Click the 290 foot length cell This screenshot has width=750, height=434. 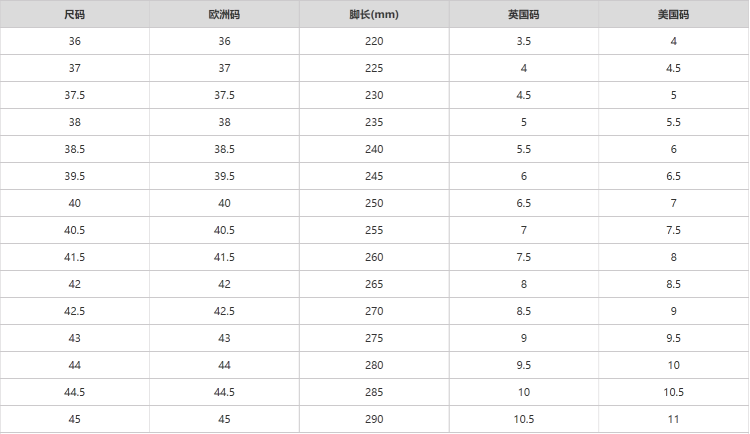pos(374,419)
